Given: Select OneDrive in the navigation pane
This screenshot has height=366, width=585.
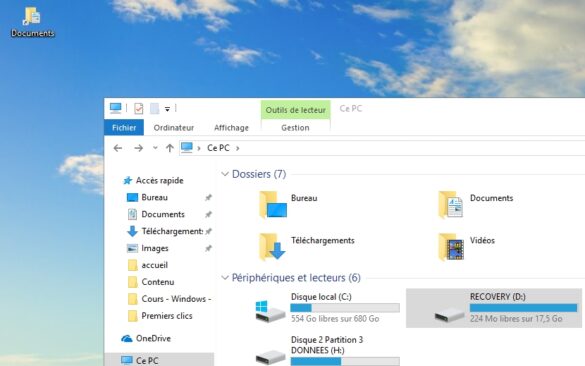Looking at the screenshot, I should click(153, 338).
